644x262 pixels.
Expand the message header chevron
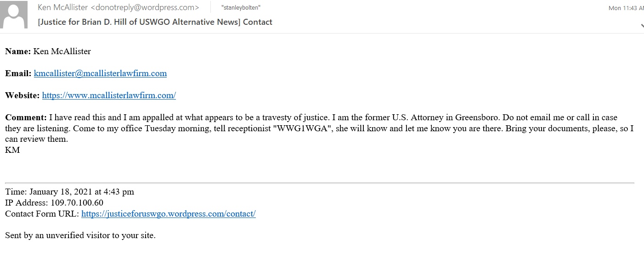coord(642,27)
